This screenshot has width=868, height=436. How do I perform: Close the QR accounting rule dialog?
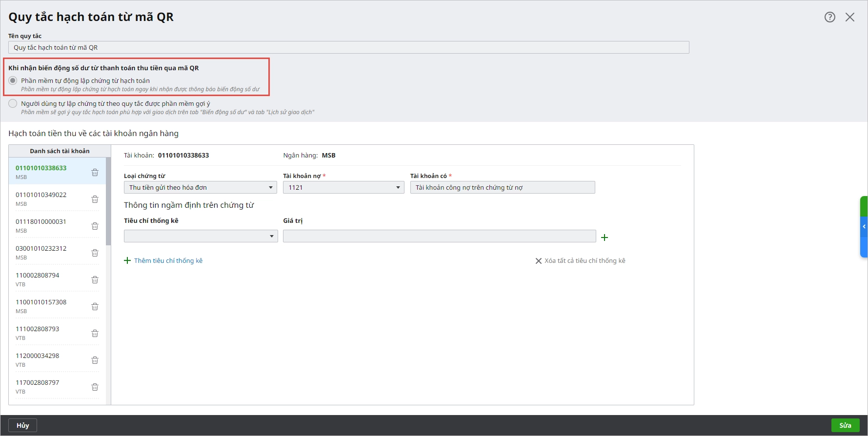[x=850, y=17]
